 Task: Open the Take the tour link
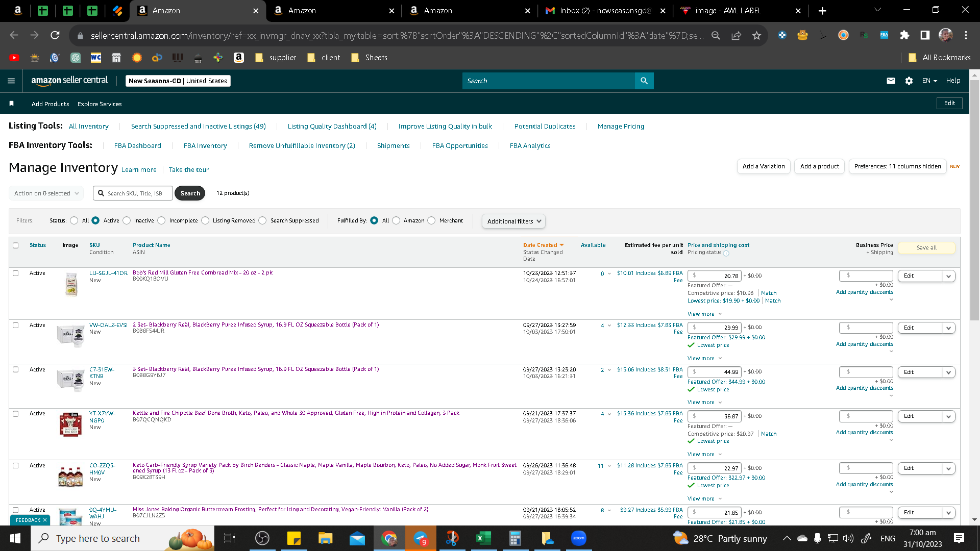point(189,170)
